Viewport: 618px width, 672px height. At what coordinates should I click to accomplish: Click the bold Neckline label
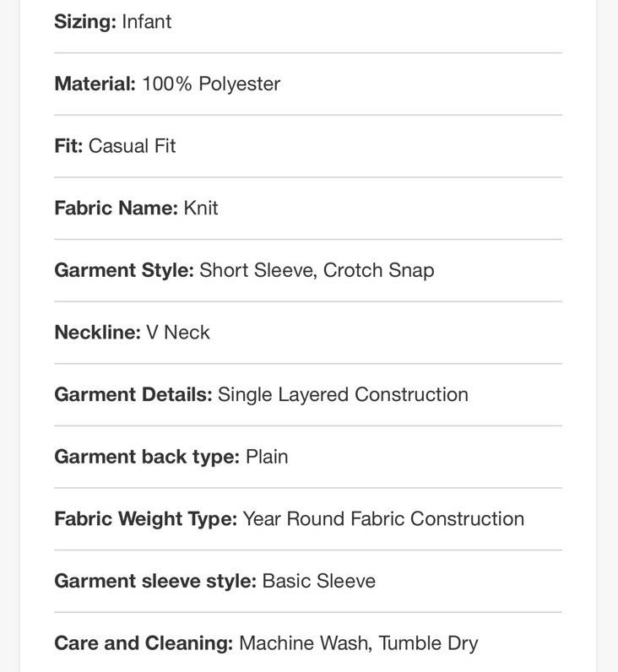pos(98,333)
